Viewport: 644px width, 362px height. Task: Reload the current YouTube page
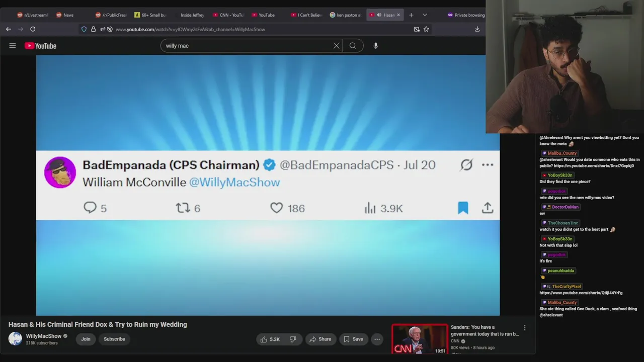click(x=33, y=29)
